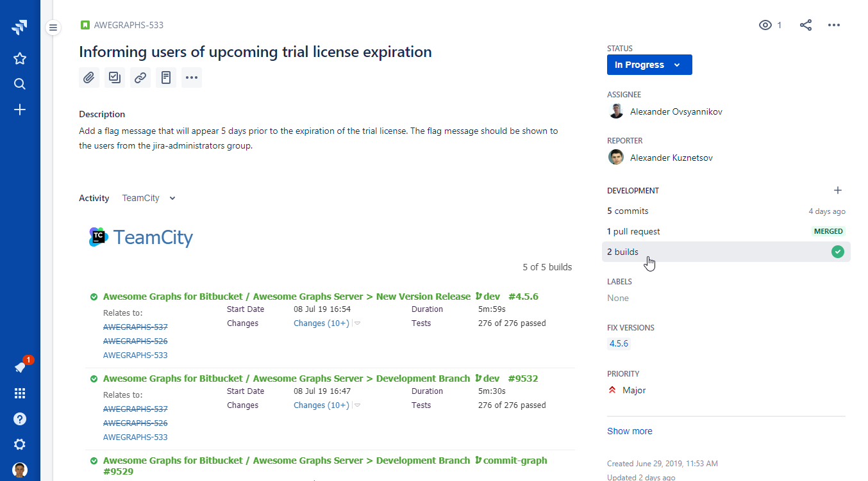This screenshot has width=868, height=481.
Task: Open the 1 pull request row
Action: [x=725, y=231]
